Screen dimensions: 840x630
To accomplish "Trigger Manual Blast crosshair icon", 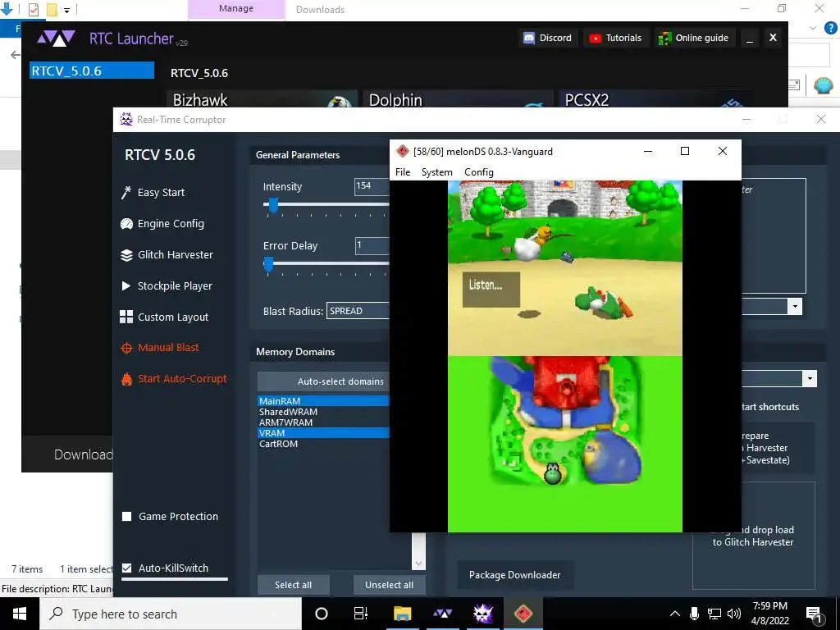I will tap(126, 348).
